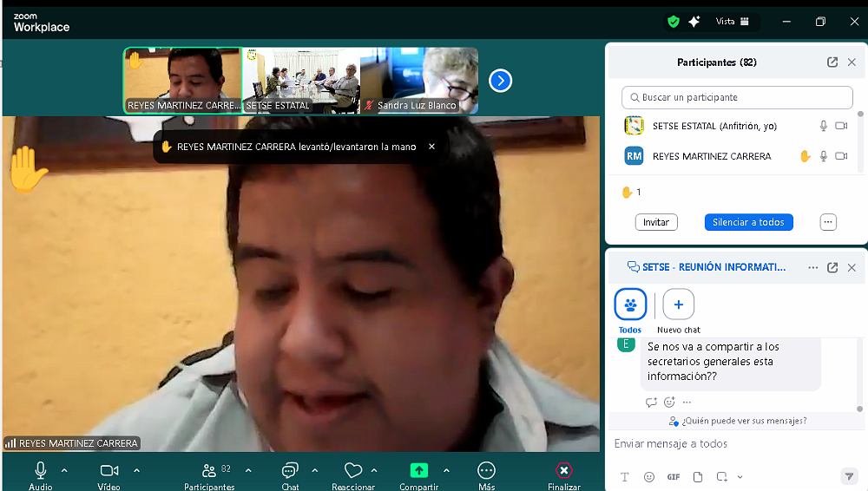The image size is (868, 491).
Task: Open the Más menu in toolbar
Action: 486,470
